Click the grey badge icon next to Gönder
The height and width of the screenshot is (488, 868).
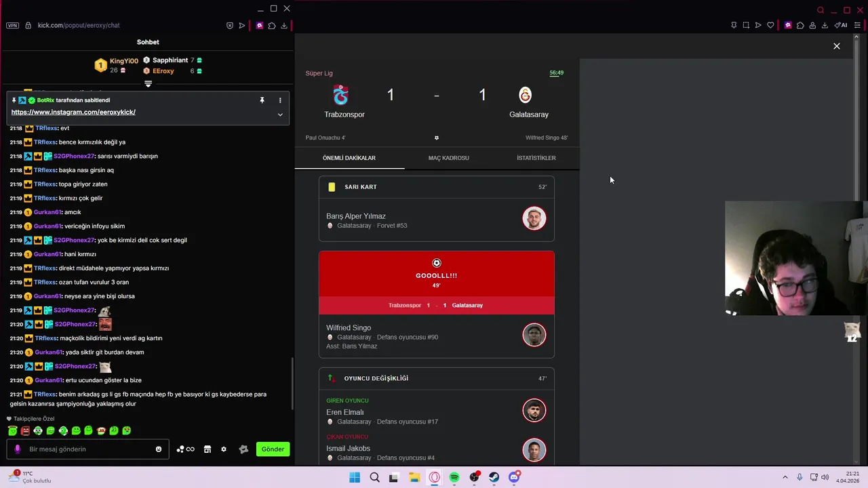coord(243,449)
